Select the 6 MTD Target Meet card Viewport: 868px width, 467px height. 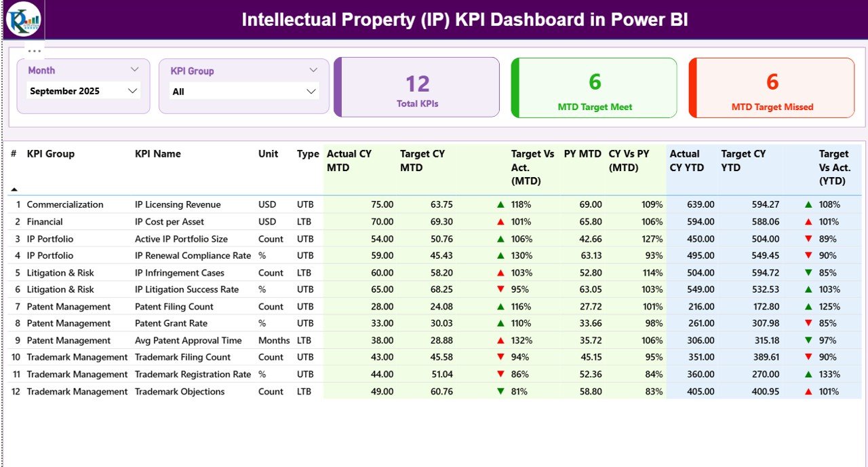click(593, 87)
